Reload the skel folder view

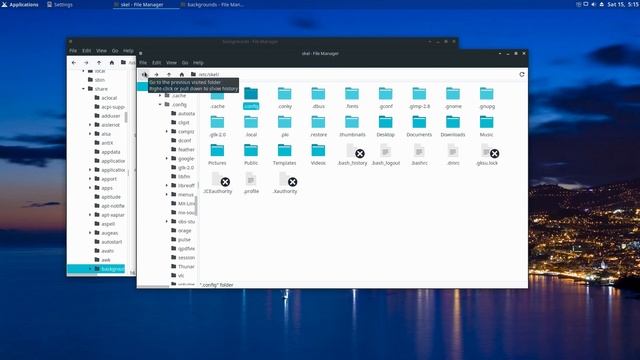coord(522,74)
